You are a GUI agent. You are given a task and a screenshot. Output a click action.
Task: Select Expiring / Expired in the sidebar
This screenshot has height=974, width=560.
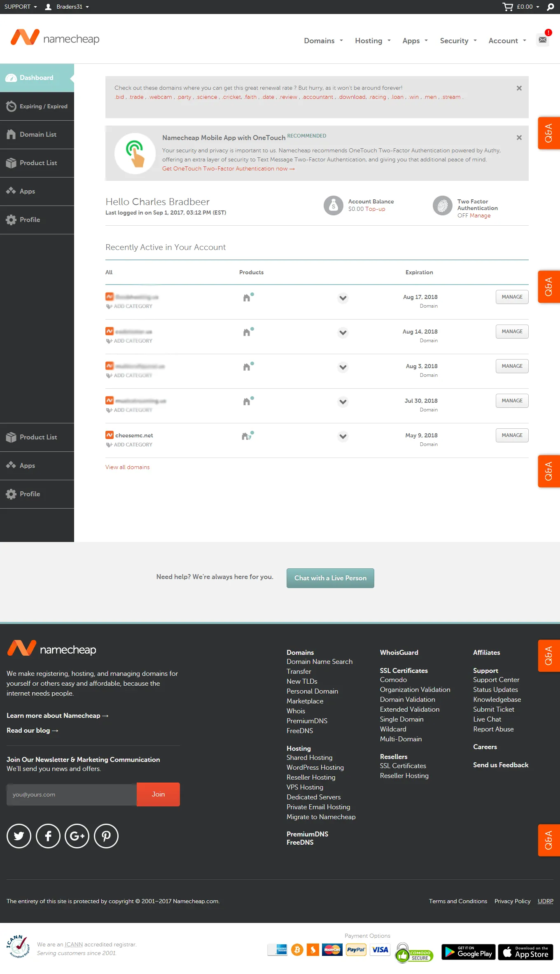[37, 106]
